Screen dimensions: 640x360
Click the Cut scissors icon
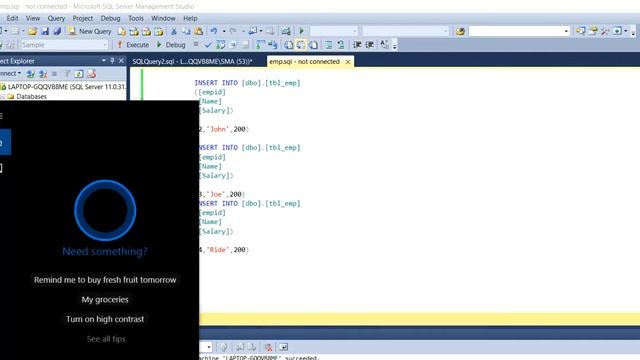(174, 31)
